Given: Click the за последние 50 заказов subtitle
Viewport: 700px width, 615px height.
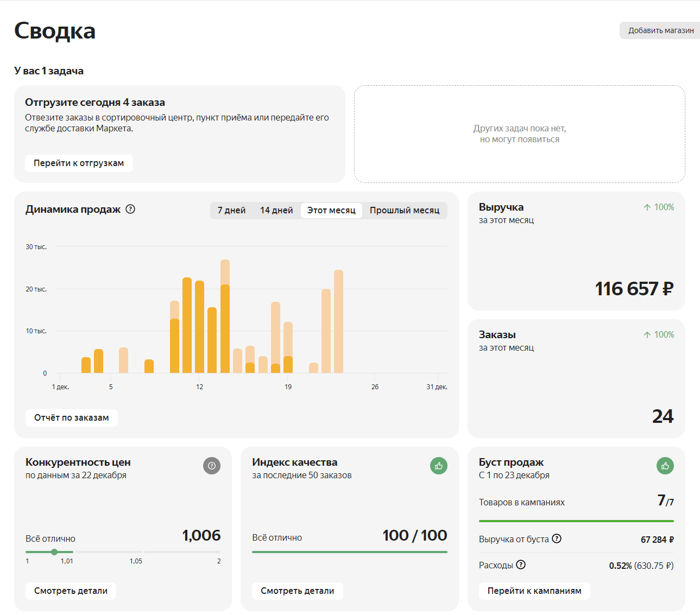Looking at the screenshot, I should pos(302,475).
